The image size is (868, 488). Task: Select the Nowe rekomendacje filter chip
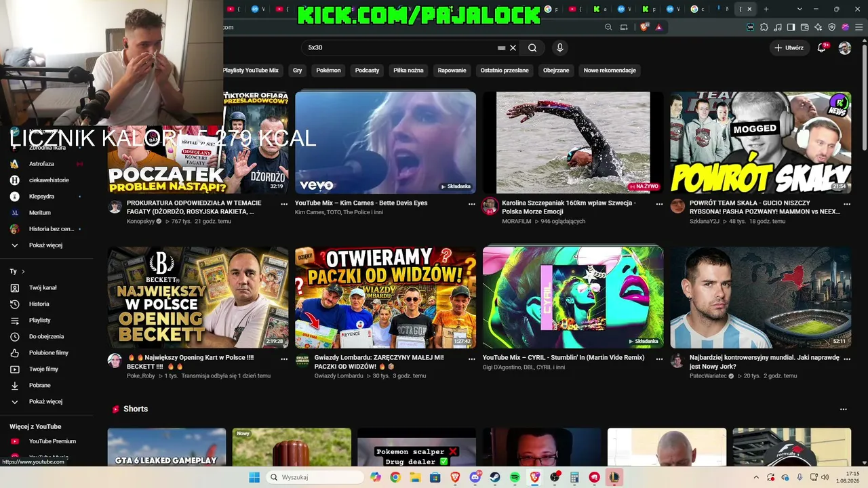point(610,70)
